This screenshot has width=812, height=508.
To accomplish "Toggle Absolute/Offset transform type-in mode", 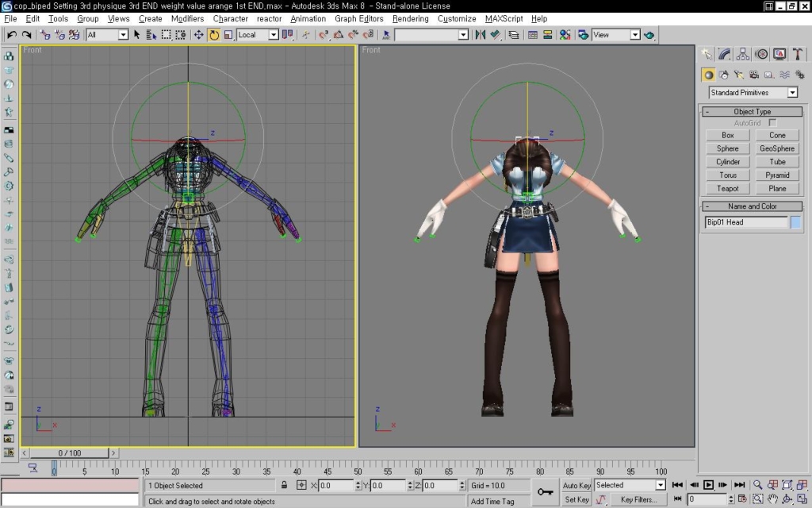I will (301, 485).
